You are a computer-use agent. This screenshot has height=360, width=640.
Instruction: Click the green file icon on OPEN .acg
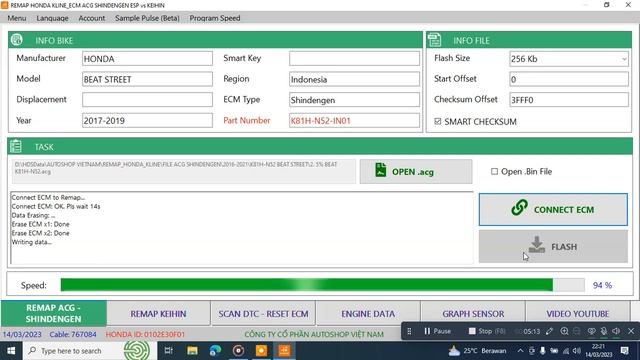[x=380, y=170]
